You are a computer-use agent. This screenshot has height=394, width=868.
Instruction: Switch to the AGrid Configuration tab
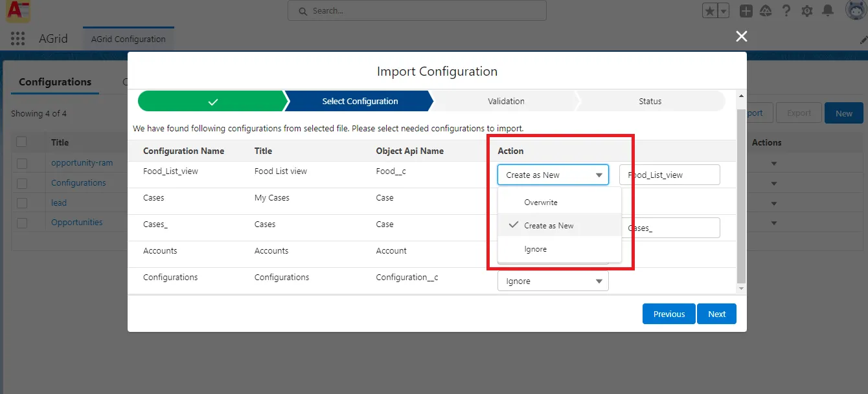tap(128, 38)
